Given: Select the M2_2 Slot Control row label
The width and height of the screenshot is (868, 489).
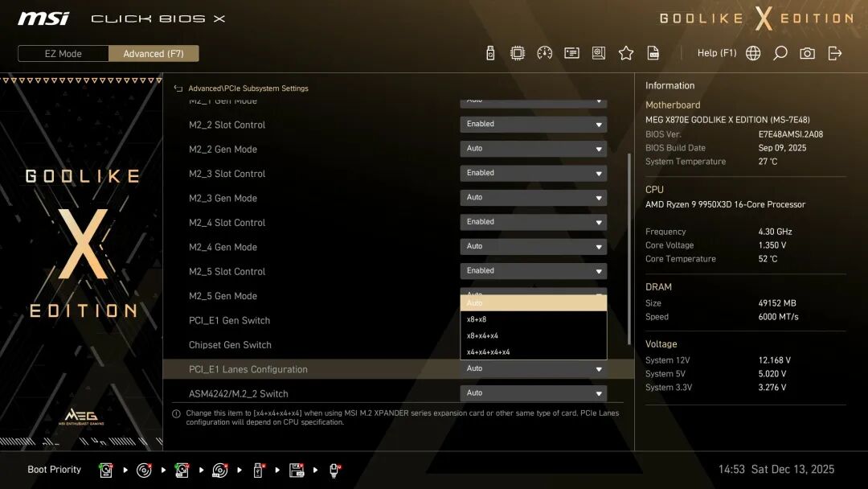Looking at the screenshot, I should [227, 125].
